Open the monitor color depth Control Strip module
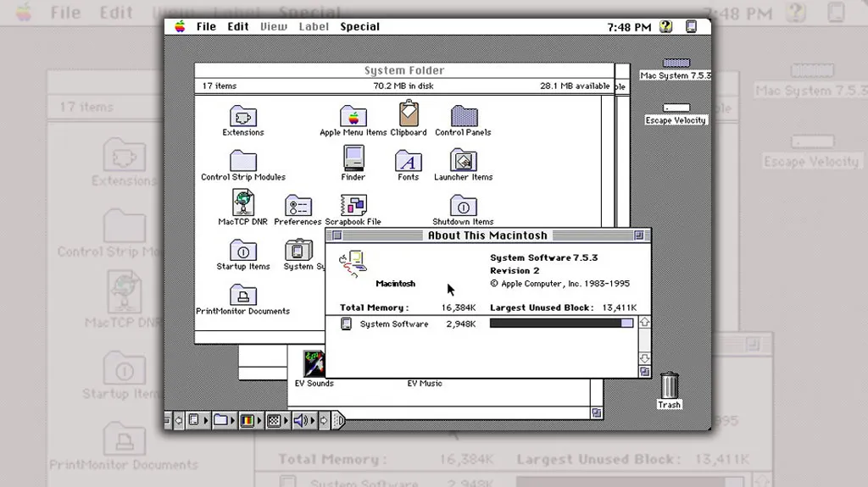This screenshot has height=487, width=868. tap(251, 421)
